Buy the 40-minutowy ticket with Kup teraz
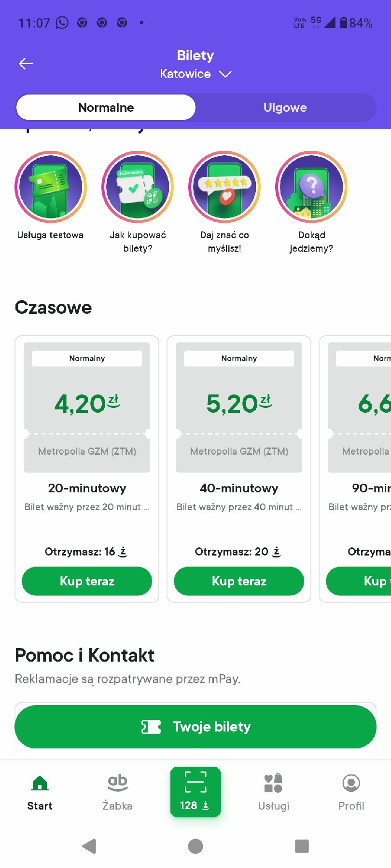This screenshot has height=868, width=391. click(239, 581)
